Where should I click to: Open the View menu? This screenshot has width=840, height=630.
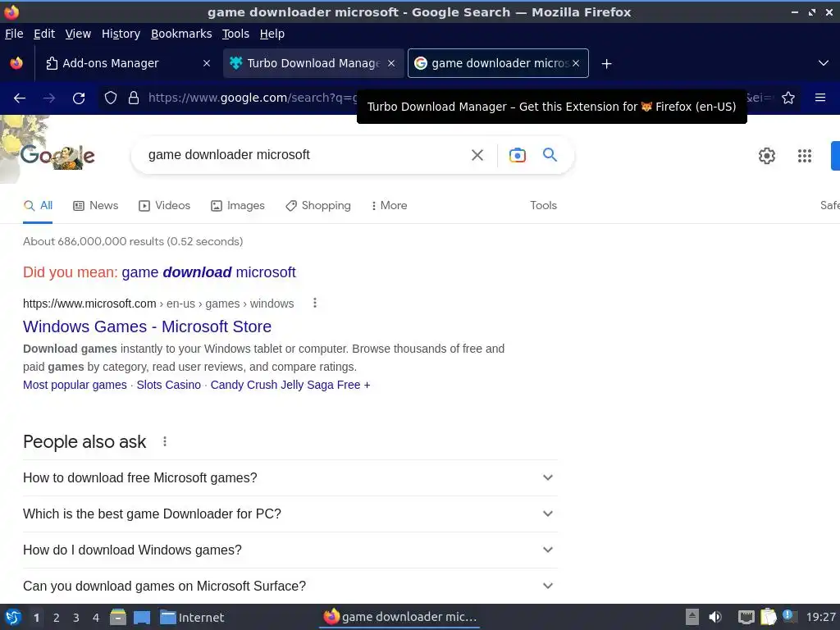(x=78, y=34)
